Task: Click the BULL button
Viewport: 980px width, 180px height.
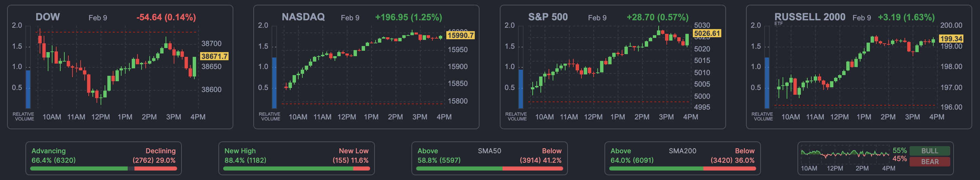Action: [930, 151]
